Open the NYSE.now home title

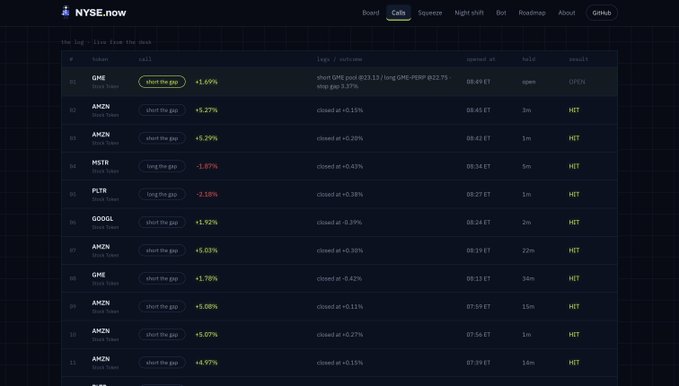(x=100, y=13)
